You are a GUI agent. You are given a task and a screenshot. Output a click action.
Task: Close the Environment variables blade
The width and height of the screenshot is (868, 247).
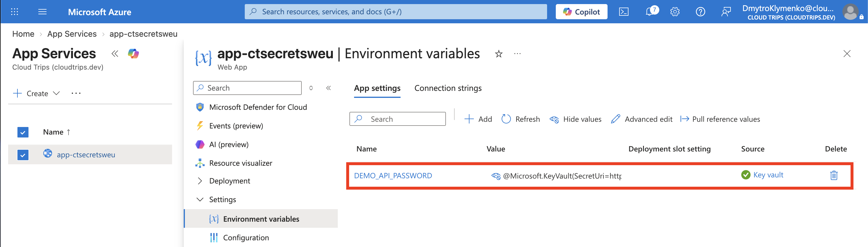[x=847, y=54]
